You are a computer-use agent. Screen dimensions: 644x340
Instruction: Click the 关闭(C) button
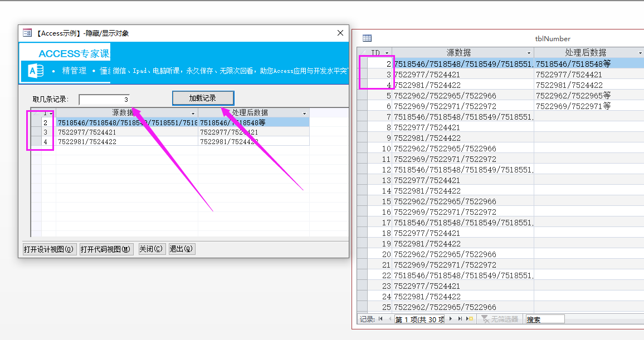click(151, 249)
